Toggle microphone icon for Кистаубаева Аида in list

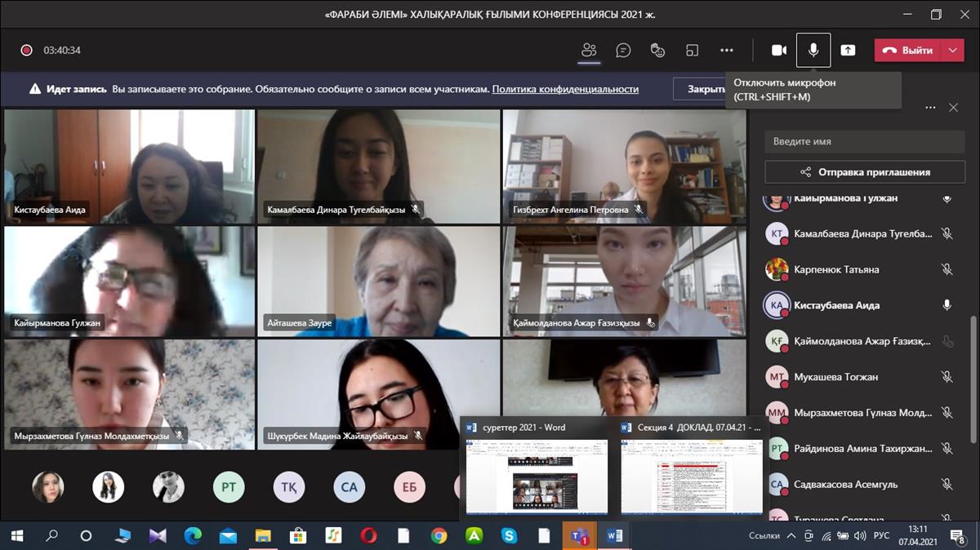[x=947, y=305]
